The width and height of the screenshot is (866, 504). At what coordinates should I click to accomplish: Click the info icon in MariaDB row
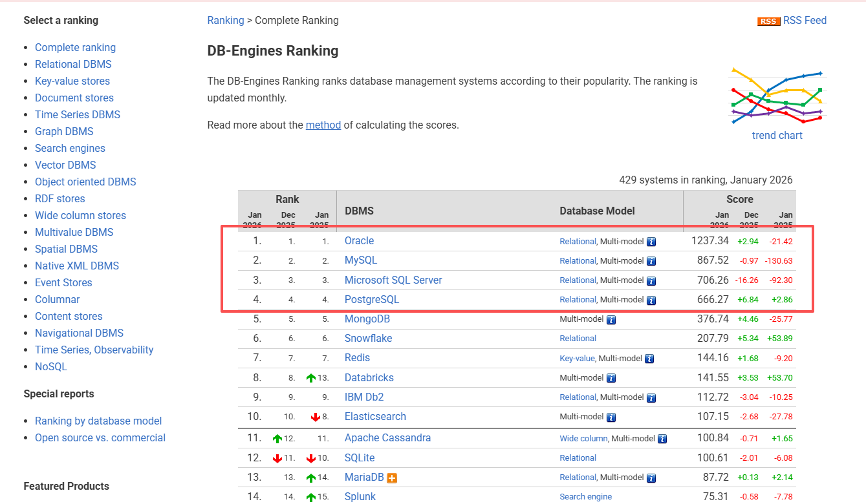(651, 478)
